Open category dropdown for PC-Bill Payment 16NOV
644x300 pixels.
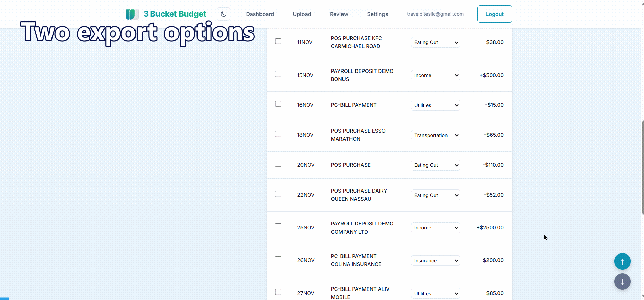[435, 105]
